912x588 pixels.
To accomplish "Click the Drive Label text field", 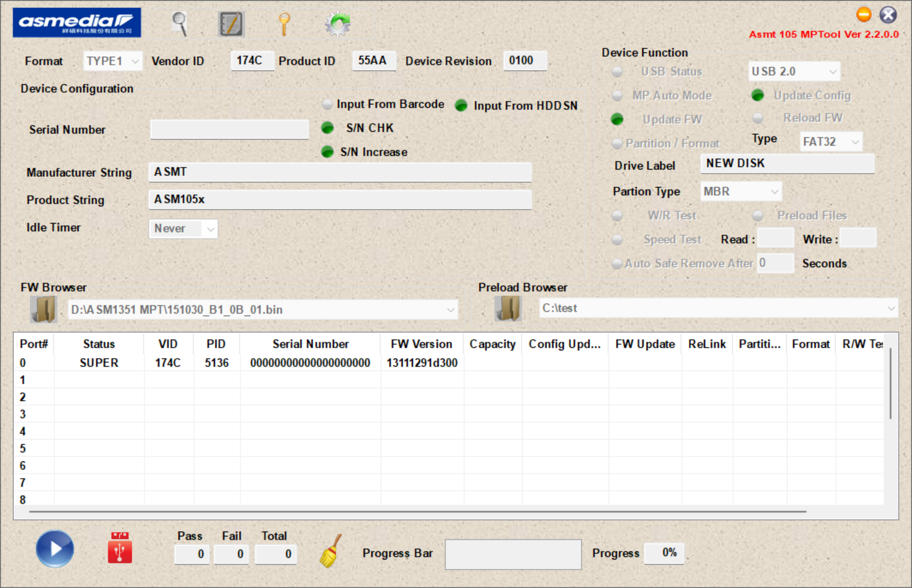I will coord(787,164).
